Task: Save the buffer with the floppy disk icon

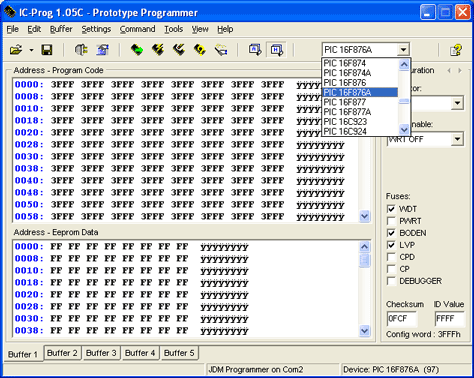Action: click(x=47, y=50)
